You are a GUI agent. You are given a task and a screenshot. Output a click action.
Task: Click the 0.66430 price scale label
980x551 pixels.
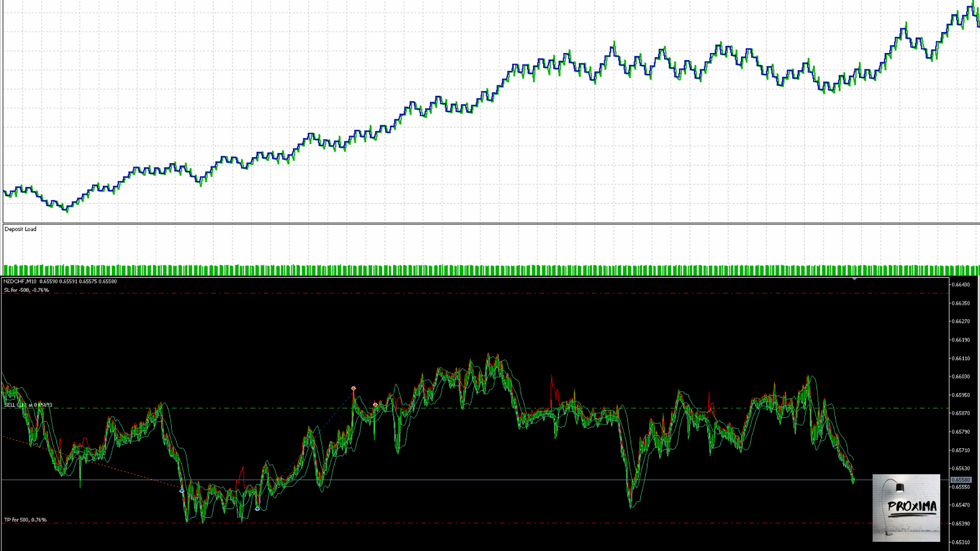coord(962,285)
